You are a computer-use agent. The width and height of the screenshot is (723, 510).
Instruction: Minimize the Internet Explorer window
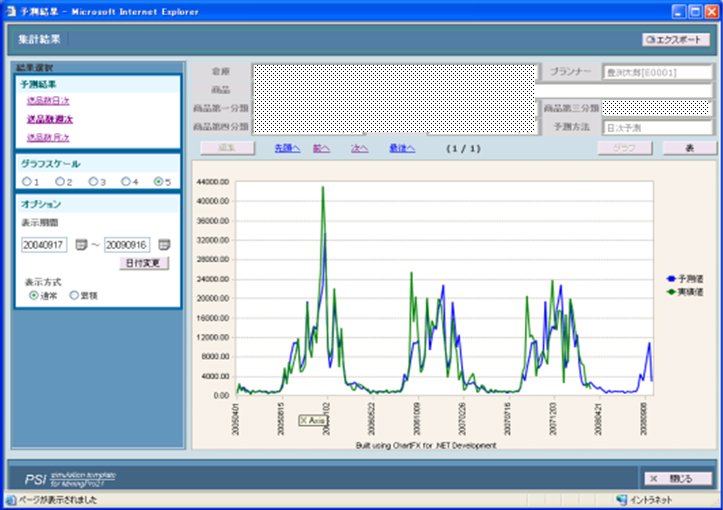[678, 12]
